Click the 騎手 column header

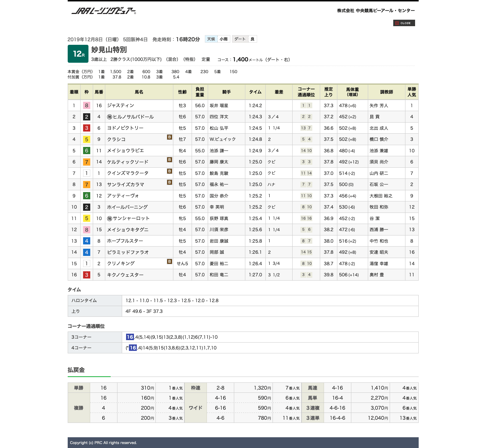pyautogui.click(x=226, y=92)
